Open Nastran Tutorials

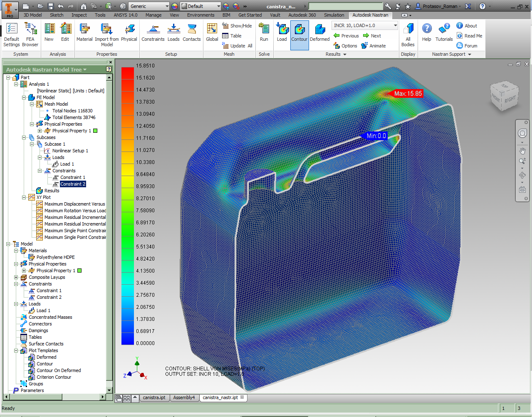444,32
